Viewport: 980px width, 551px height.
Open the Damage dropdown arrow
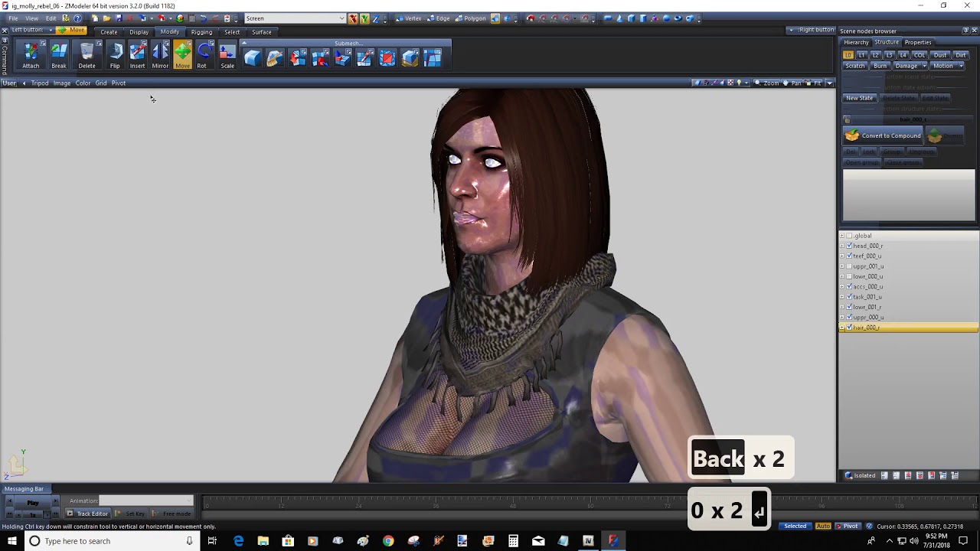[924, 66]
